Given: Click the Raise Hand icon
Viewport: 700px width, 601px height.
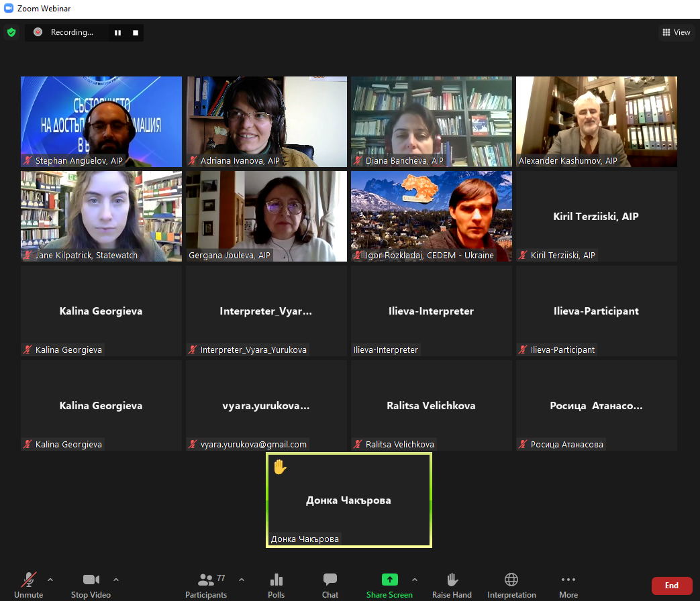Looking at the screenshot, I should [x=452, y=580].
